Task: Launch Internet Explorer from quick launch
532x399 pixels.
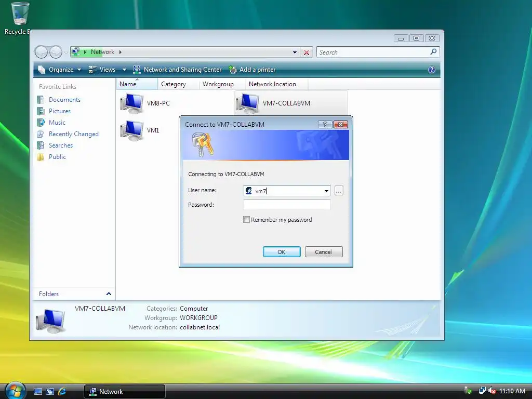Action: tap(62, 392)
